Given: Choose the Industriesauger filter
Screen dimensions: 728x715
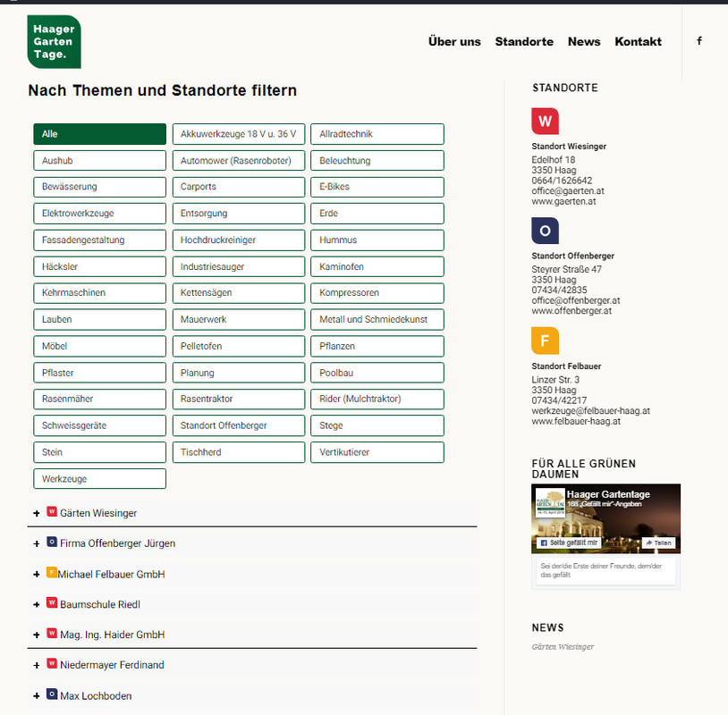Looking at the screenshot, I should pos(239,267).
